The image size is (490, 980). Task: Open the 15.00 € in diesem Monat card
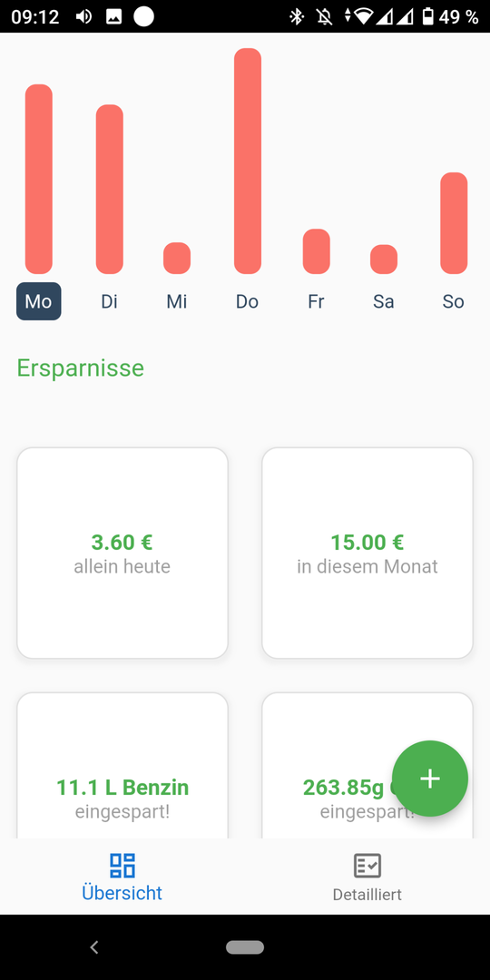[x=367, y=554]
